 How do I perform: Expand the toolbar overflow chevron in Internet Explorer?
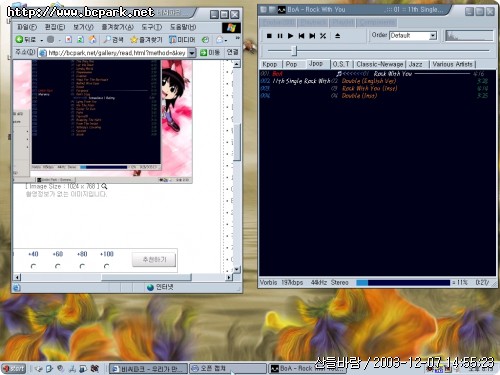(x=237, y=38)
